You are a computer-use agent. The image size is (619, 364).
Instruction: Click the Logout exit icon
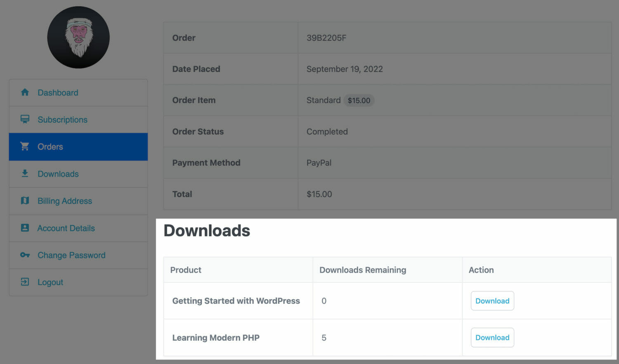click(x=25, y=282)
